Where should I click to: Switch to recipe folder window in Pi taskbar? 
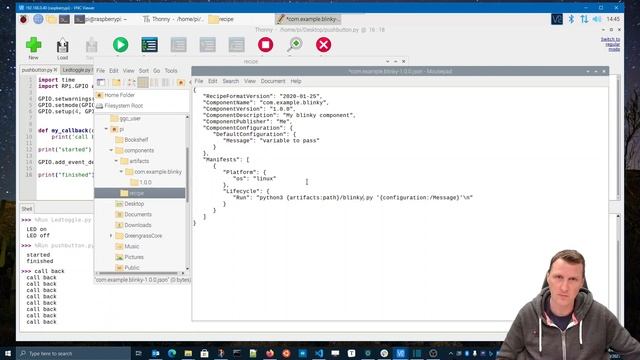(222, 19)
